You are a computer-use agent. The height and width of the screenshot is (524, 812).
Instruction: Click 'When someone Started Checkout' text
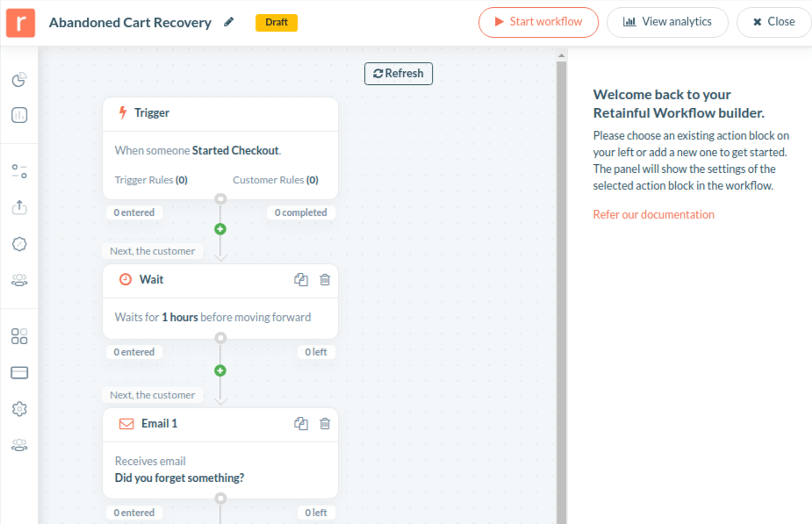(198, 151)
